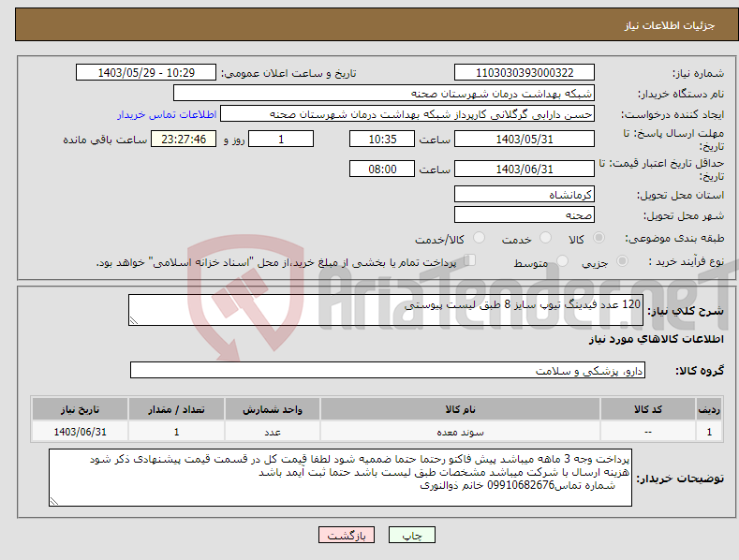The width and height of the screenshot is (739, 560).
Task: Click the general description textarea about فیدینگ تیوپ
Action: click(x=386, y=310)
